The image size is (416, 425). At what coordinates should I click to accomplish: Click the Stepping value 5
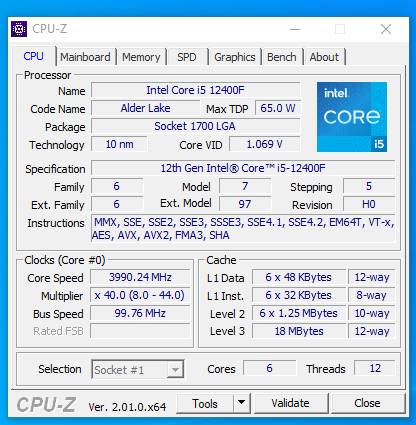pos(369,186)
